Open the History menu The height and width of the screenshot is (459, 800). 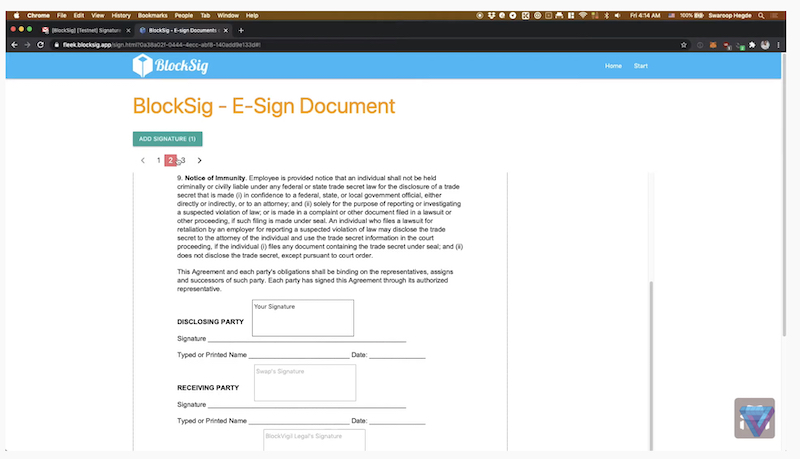tap(121, 15)
